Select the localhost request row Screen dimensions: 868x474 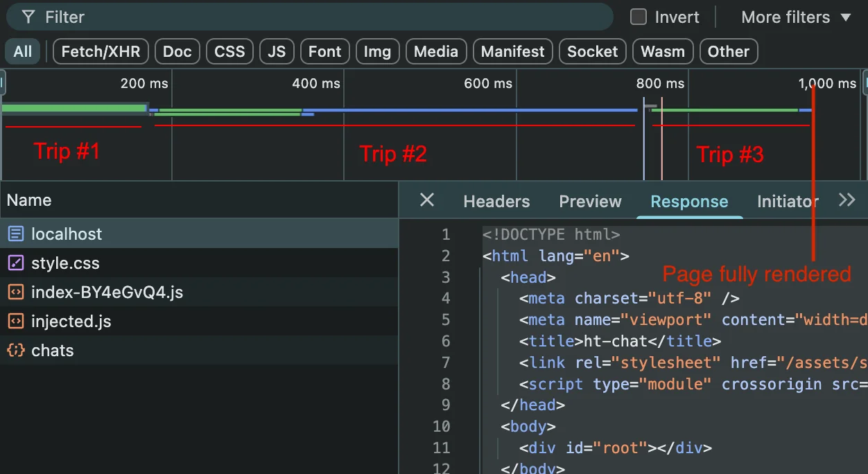pos(199,234)
